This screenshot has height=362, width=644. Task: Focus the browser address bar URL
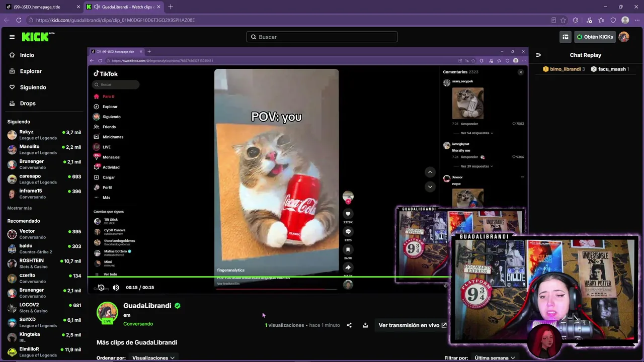(x=115, y=20)
